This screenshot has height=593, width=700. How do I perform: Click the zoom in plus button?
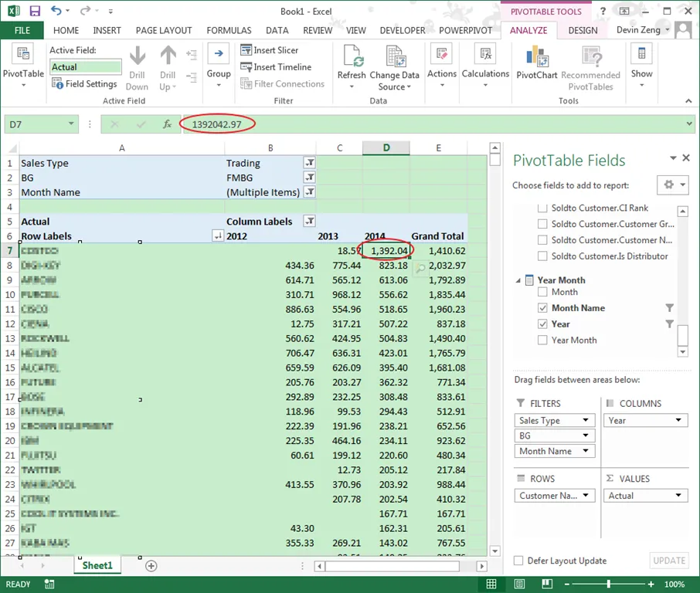tap(651, 584)
